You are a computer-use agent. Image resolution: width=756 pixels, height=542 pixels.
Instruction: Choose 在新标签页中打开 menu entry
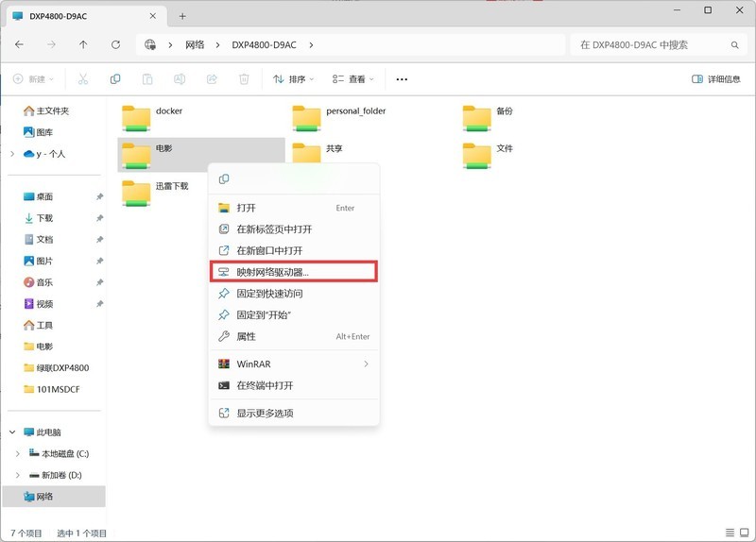pyautogui.click(x=294, y=229)
